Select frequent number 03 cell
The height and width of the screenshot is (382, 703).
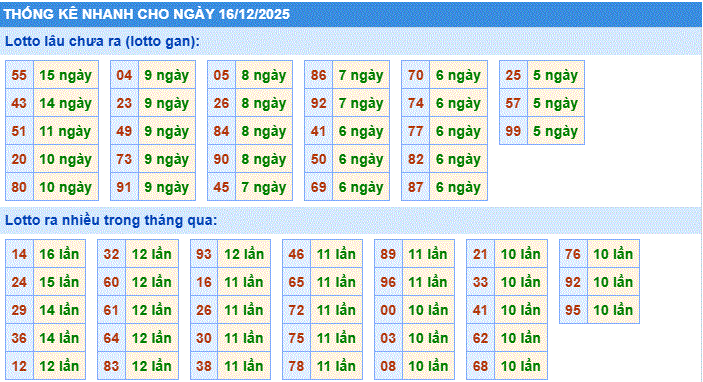(388, 338)
